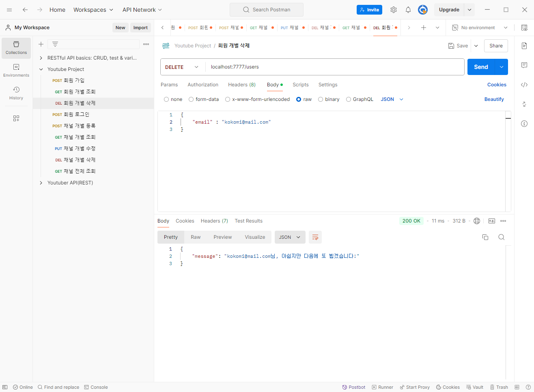
Task: Open the Workspaces dropdown menu
Action: pos(93,10)
